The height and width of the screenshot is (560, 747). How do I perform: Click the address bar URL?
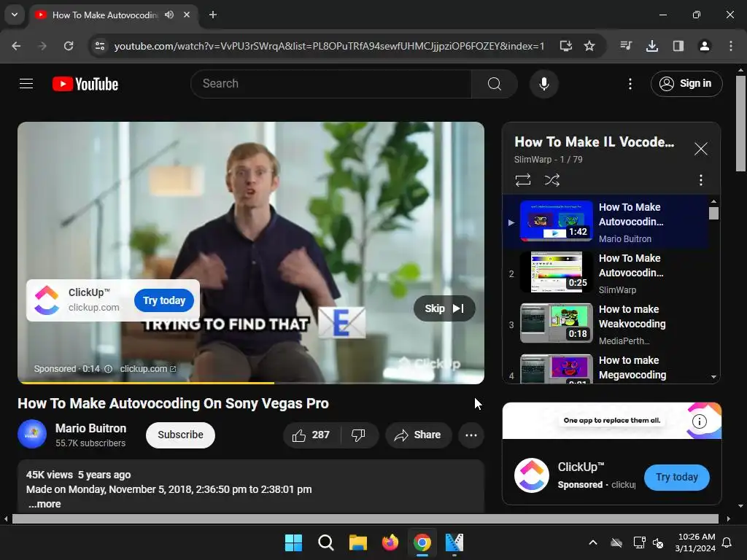click(329, 46)
